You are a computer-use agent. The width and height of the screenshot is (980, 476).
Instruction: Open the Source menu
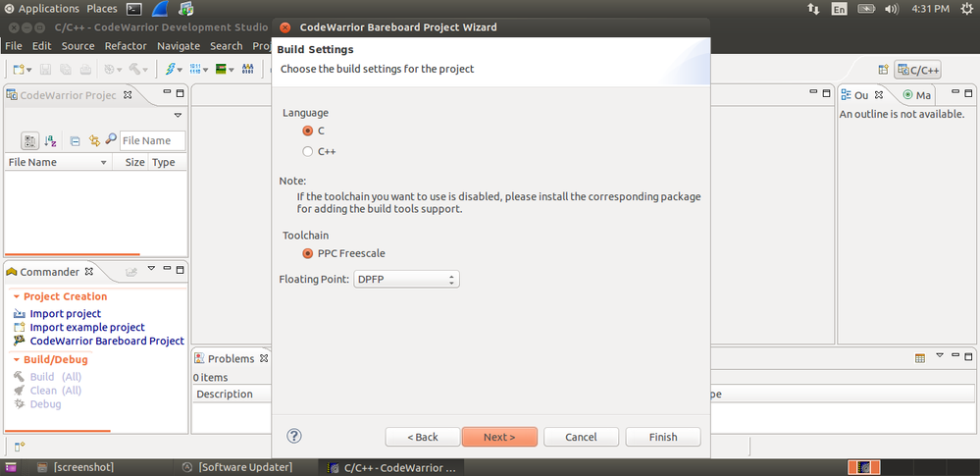pos(78,46)
